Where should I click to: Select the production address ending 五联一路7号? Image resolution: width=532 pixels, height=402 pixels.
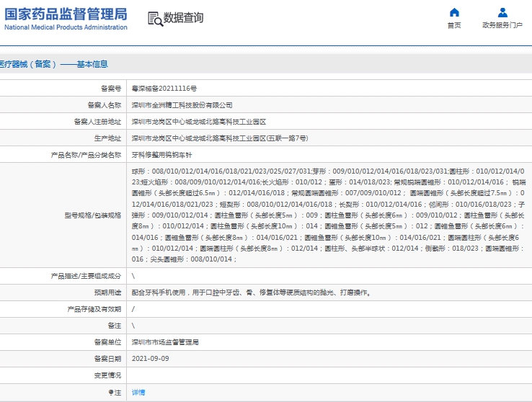[x=220, y=138]
